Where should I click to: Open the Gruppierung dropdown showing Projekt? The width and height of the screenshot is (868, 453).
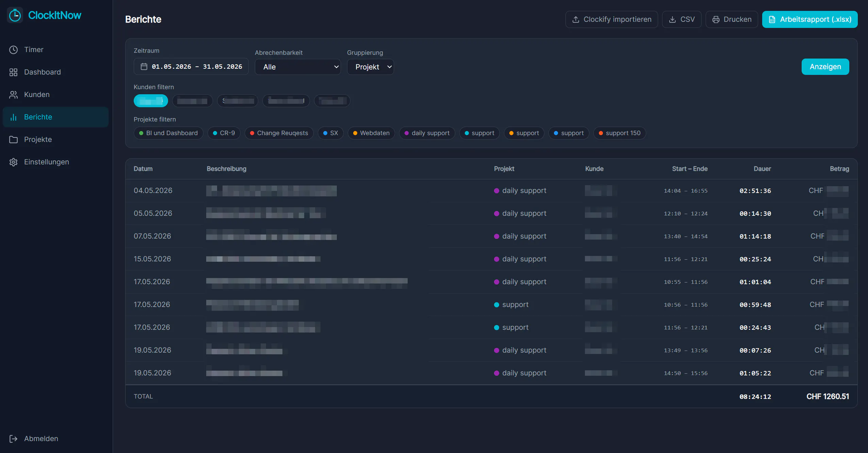pos(370,67)
